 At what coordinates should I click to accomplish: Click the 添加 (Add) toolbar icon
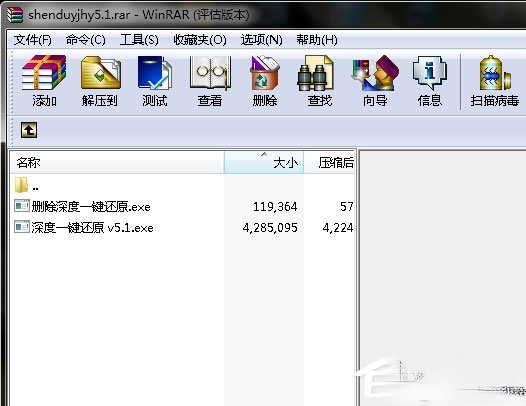(44, 73)
